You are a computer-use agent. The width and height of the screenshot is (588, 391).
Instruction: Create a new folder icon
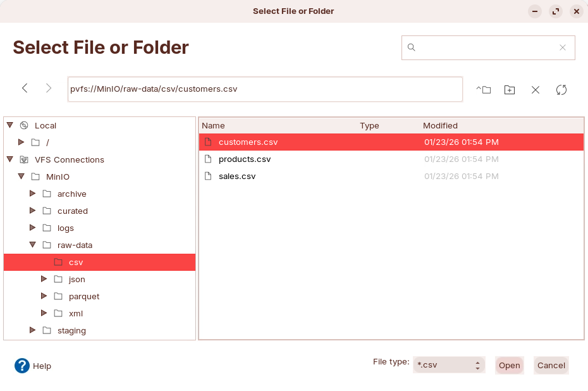(510, 90)
